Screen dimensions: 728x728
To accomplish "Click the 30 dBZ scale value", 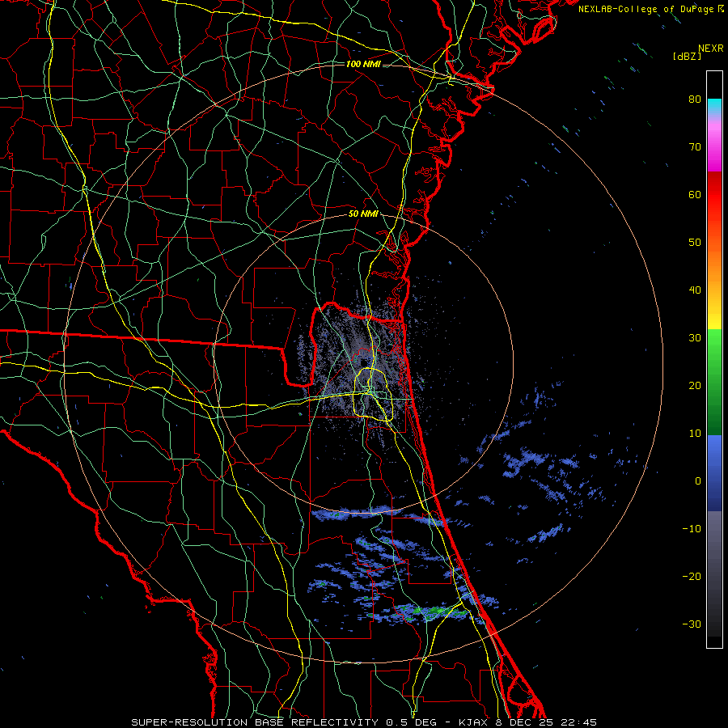I will pos(695,337).
